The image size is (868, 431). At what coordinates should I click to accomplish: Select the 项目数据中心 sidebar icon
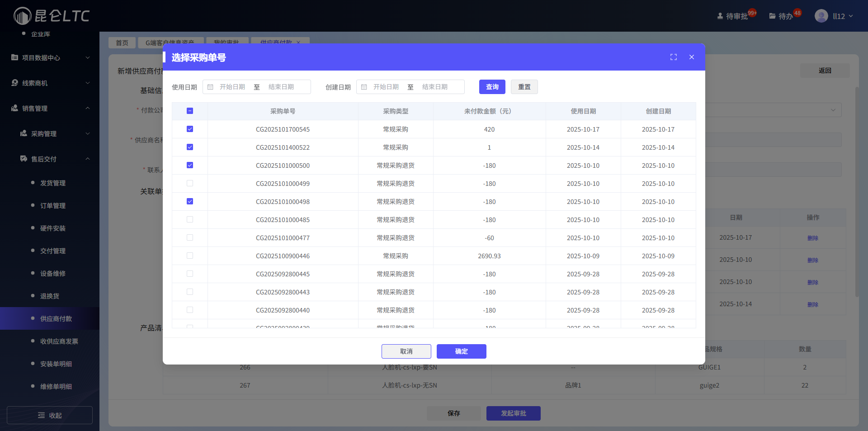(x=14, y=57)
